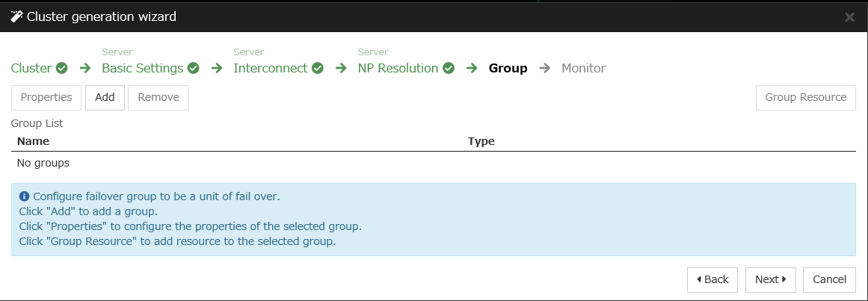Switch to NP Resolution step

click(398, 69)
